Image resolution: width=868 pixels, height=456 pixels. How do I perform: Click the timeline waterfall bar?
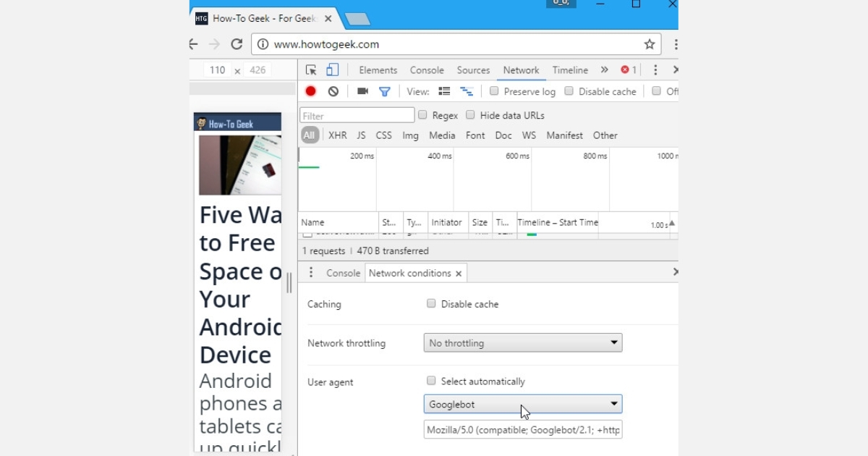point(530,235)
